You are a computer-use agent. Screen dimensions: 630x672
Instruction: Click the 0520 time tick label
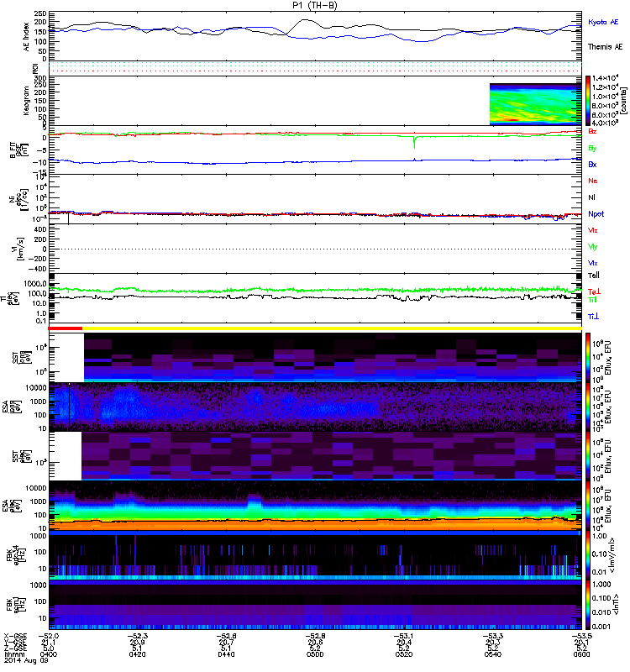click(404, 654)
